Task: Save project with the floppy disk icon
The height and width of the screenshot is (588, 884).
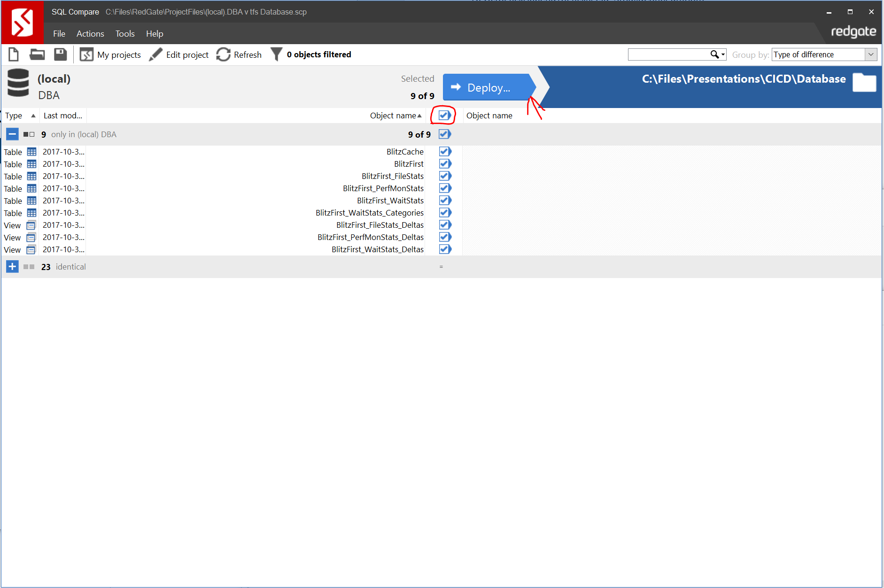Action: coord(60,54)
